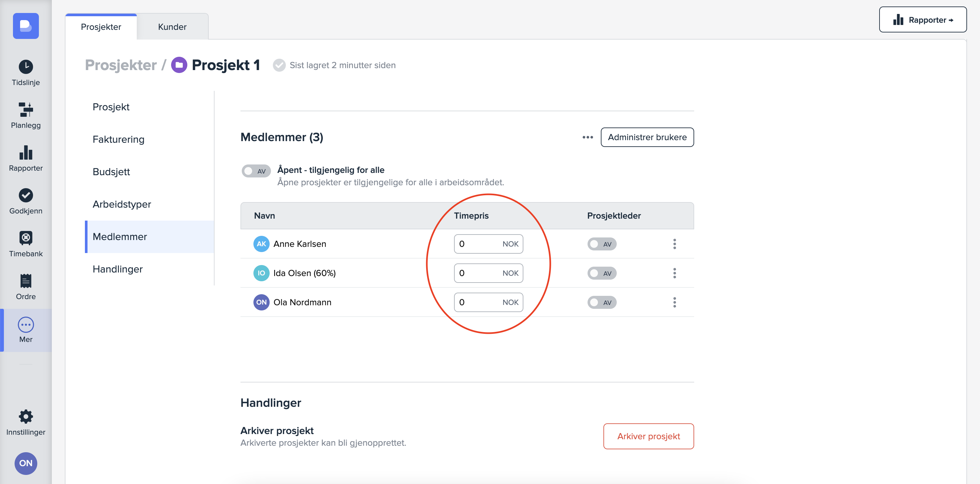Open Godkjenn checkmark section
This screenshot has width=980, height=484.
tap(26, 201)
